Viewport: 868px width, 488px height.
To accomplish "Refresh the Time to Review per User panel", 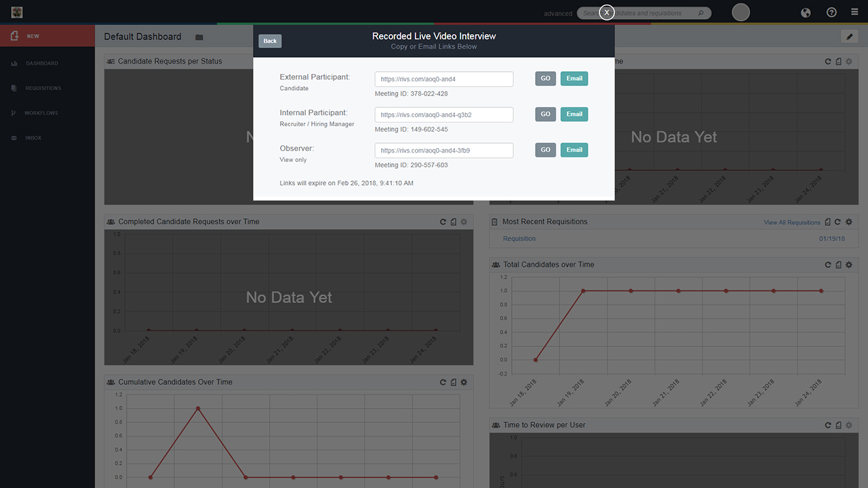I will click(x=828, y=425).
